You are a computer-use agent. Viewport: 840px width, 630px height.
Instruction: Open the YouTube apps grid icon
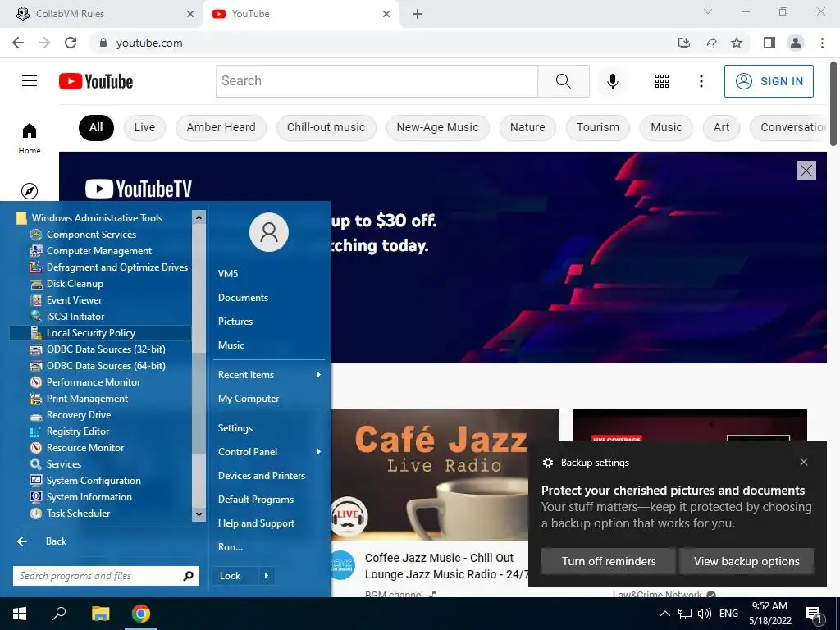point(662,81)
